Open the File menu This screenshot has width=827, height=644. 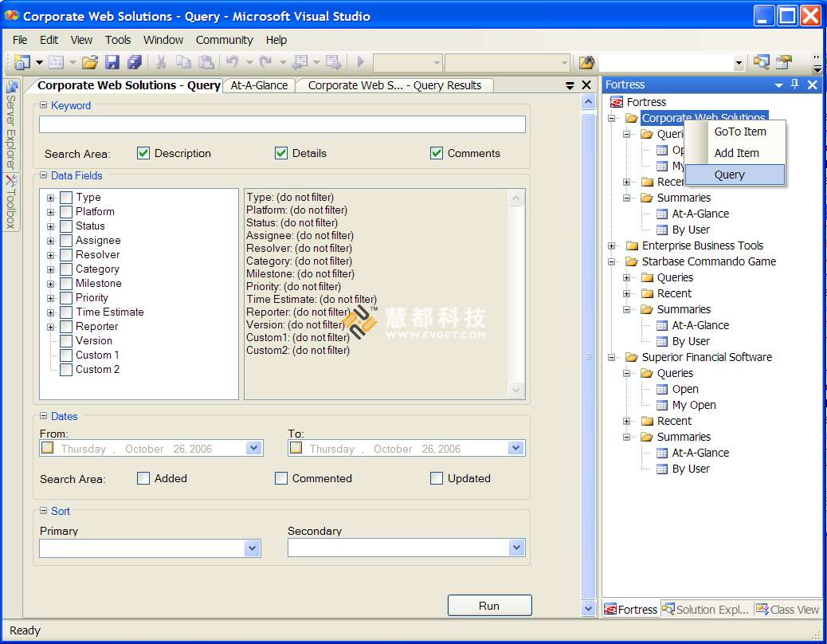pos(19,40)
